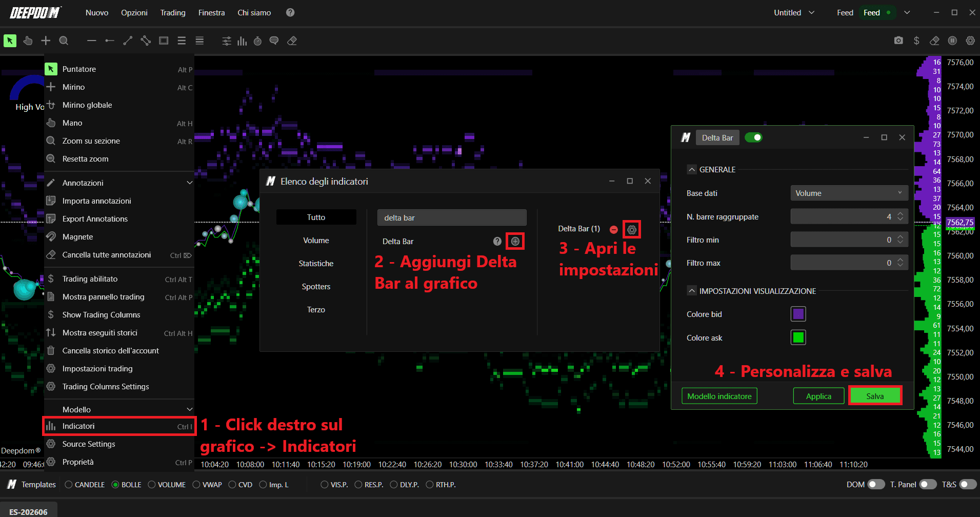Open Delta Bar (1) settings gear

point(632,230)
